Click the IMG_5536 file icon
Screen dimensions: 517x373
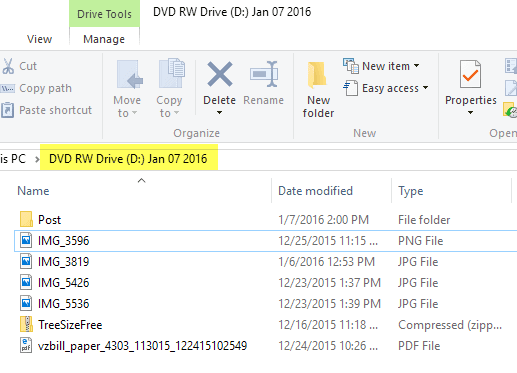point(26,303)
